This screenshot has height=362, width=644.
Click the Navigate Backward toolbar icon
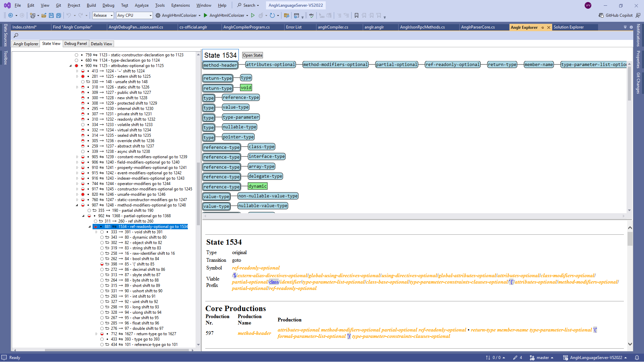[x=11, y=15]
